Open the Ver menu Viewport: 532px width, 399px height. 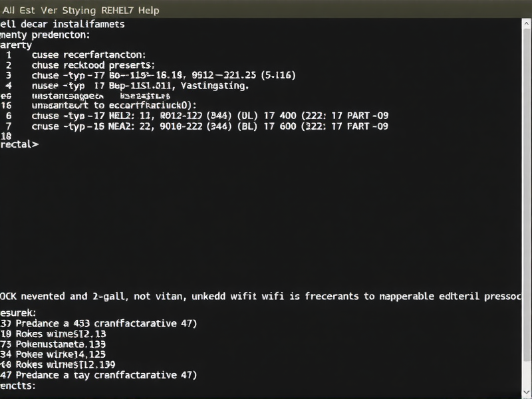point(50,10)
